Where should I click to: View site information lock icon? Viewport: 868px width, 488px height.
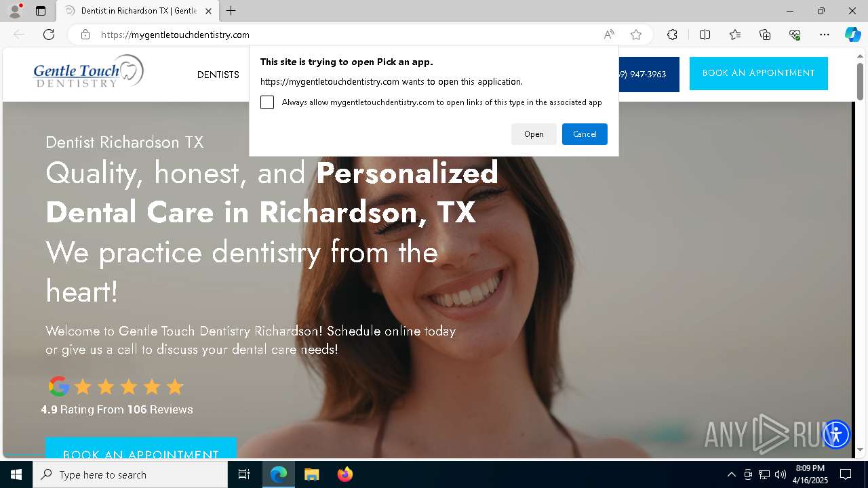pyautogui.click(x=85, y=35)
